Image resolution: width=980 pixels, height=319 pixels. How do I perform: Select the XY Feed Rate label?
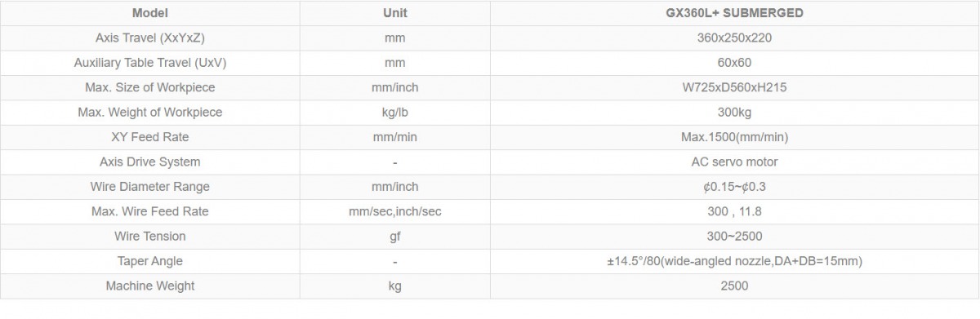[x=149, y=137]
